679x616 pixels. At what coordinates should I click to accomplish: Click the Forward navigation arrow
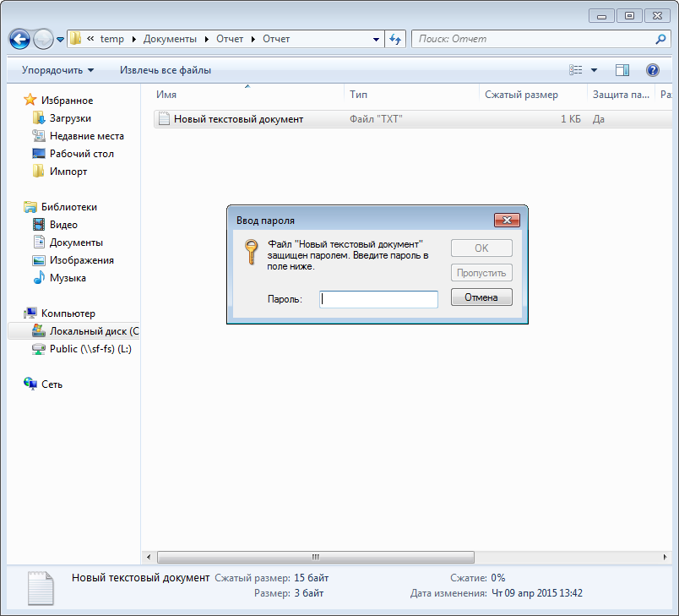tap(43, 40)
